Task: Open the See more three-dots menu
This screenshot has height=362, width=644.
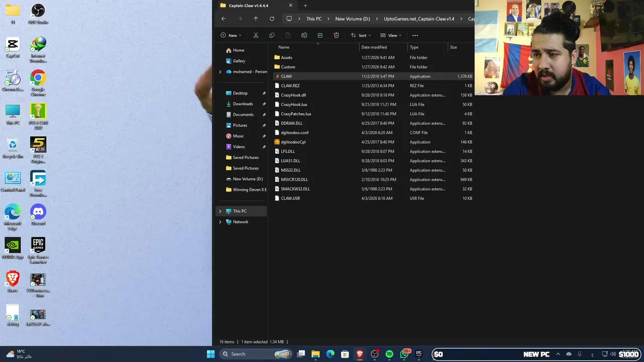Action: [x=415, y=35]
